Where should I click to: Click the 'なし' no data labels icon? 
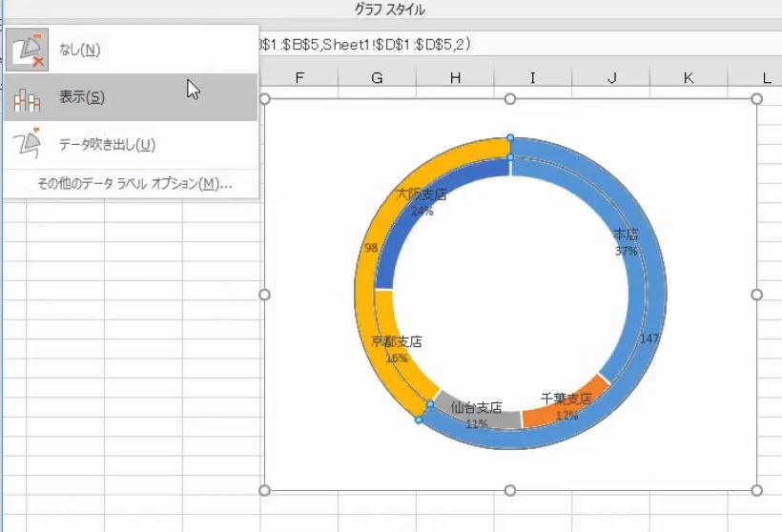pyautogui.click(x=27, y=50)
